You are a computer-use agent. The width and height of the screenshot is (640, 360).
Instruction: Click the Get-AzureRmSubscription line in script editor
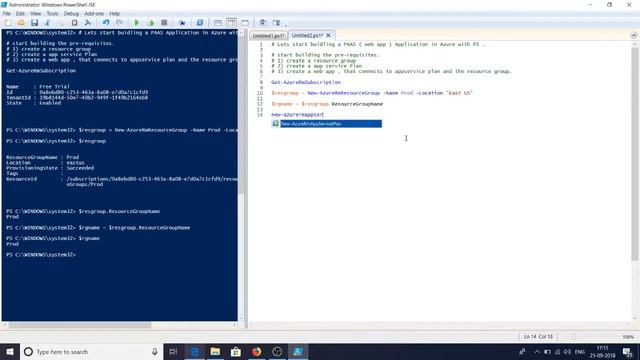[306, 82]
